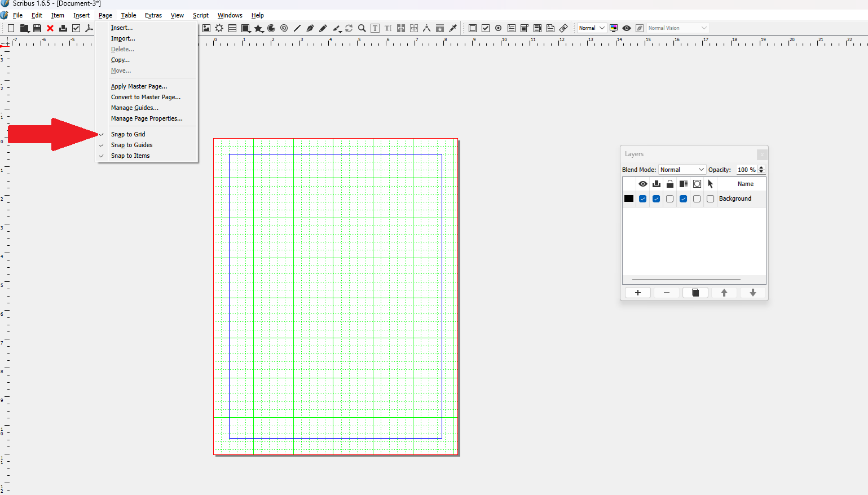Raise layer with the up arrow button
Screen dimensions: 868x495
coord(724,293)
